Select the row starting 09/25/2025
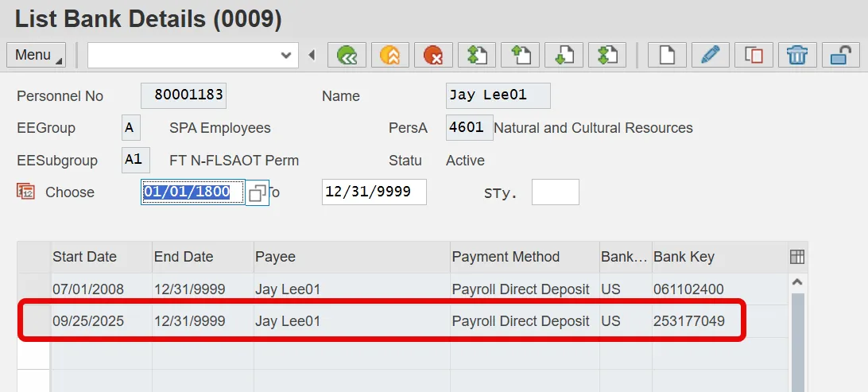This screenshot has height=392, width=868. coord(34,321)
